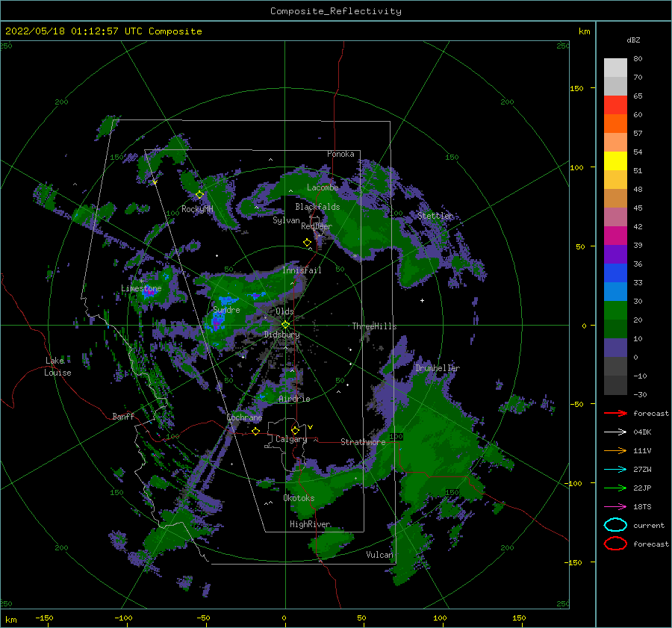The height and width of the screenshot is (628, 672).
Task: Click the RockyMH map label
Action: click(197, 209)
